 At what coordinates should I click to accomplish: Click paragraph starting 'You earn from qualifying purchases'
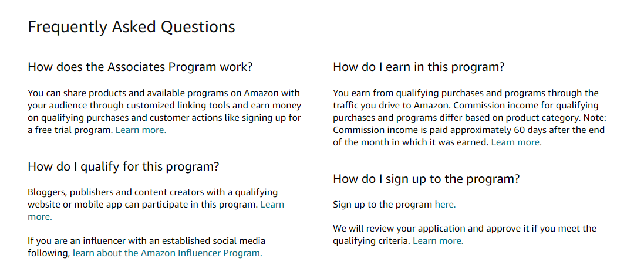470,118
